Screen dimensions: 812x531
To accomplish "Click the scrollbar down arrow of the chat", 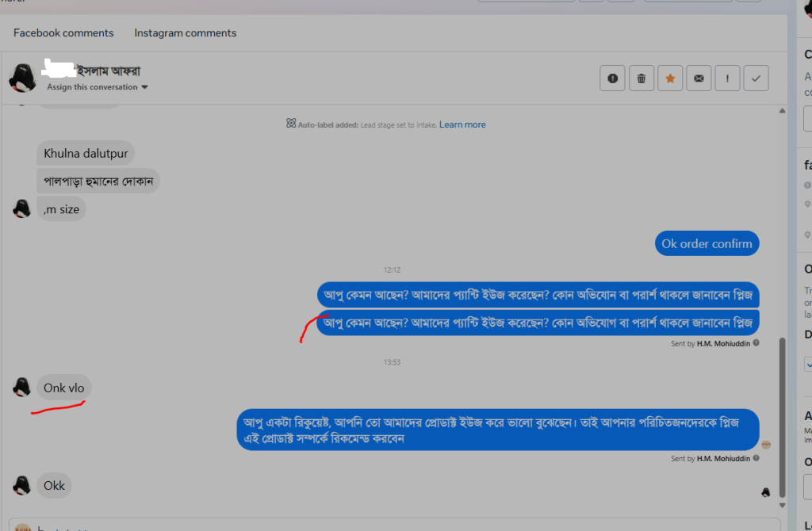I will tap(783, 505).
